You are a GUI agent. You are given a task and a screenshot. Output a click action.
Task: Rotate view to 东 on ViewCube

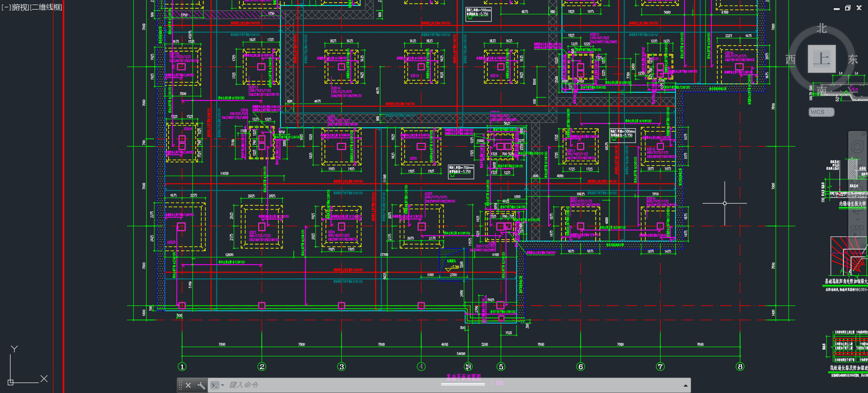click(853, 59)
